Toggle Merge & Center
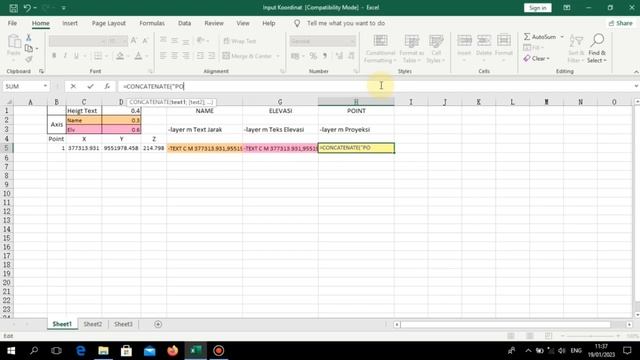The height and width of the screenshot is (360, 640). (x=247, y=56)
